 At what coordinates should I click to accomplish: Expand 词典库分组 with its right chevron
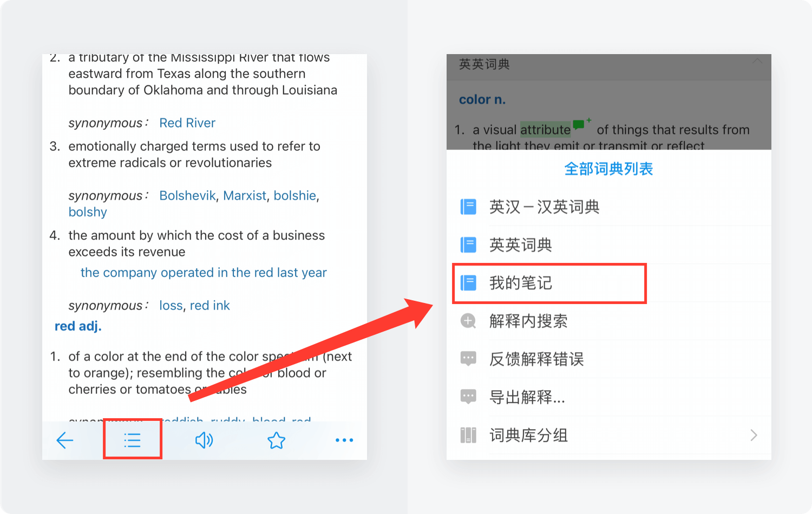(754, 435)
